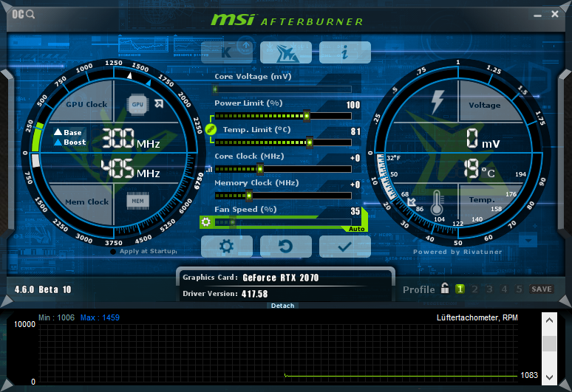Open the voltage/frequency curve bars icon
Screen dimensions: 572x392
[209, 169]
